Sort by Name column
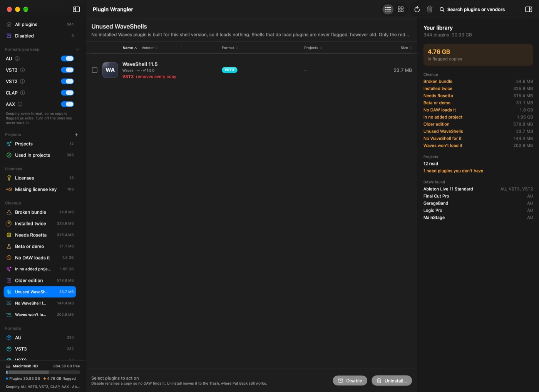 130,48
